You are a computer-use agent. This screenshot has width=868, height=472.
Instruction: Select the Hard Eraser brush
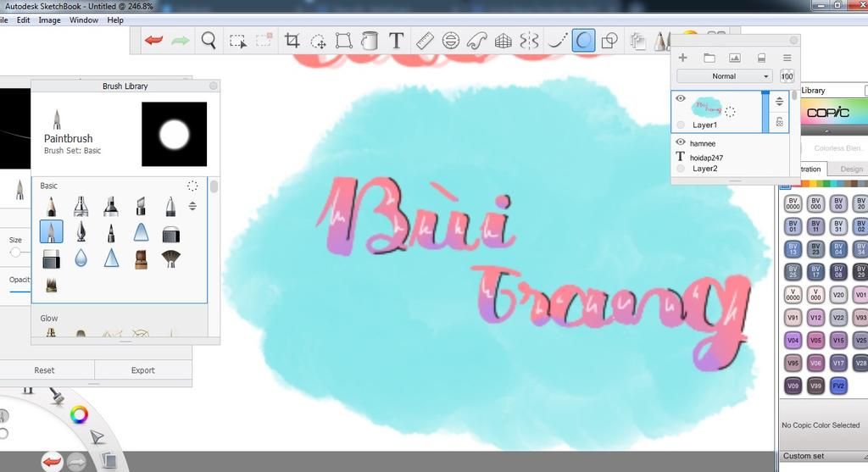click(51, 259)
